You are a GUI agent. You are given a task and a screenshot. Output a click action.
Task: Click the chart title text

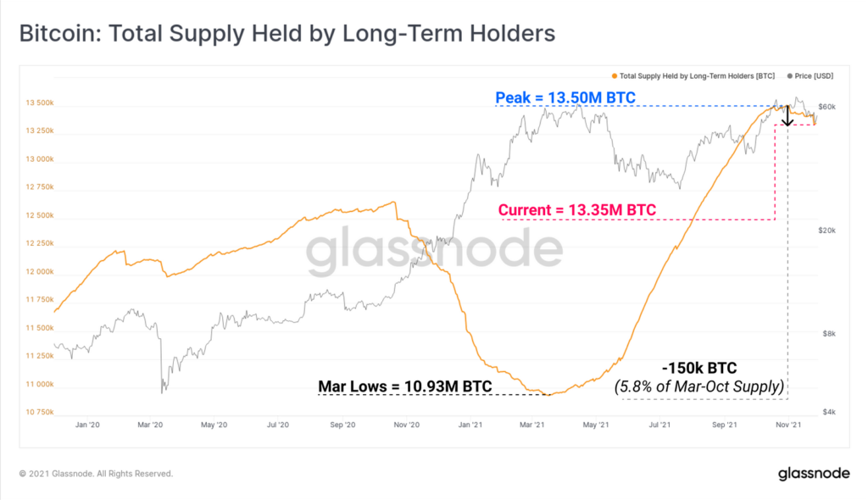coord(287,34)
